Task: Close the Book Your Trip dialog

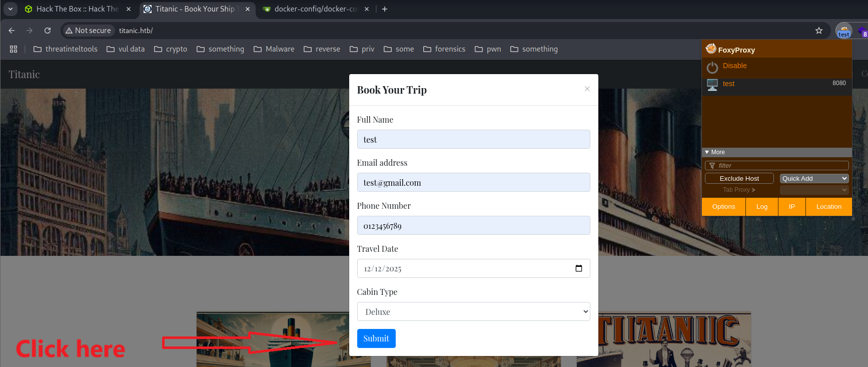Action: (x=587, y=89)
